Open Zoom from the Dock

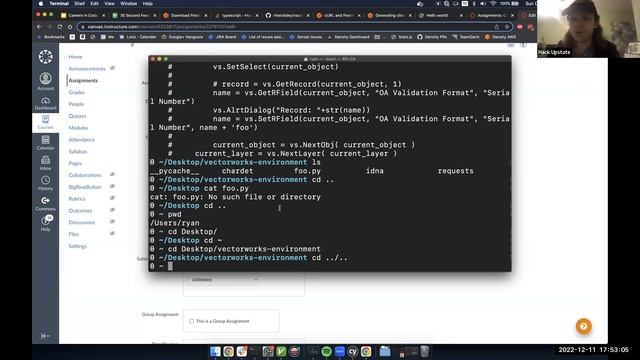click(340, 351)
